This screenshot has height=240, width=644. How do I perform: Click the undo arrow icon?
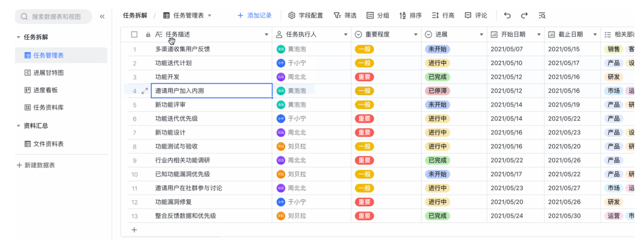point(507,16)
